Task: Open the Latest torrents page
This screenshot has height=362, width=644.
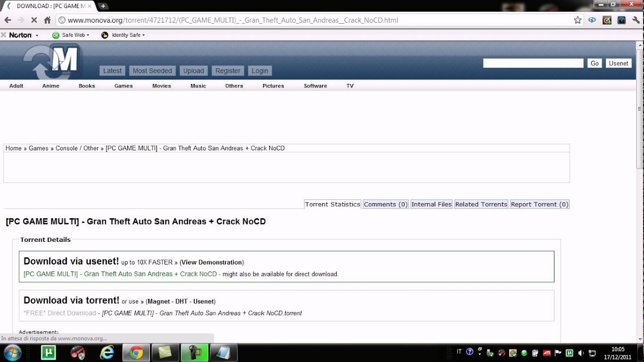Action: click(112, 71)
